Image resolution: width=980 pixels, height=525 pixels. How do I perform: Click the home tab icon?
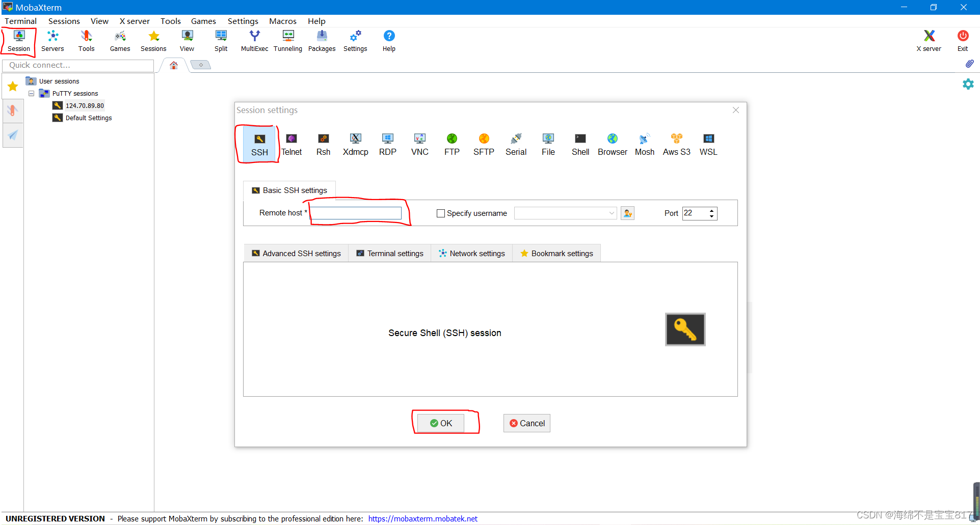coord(174,65)
